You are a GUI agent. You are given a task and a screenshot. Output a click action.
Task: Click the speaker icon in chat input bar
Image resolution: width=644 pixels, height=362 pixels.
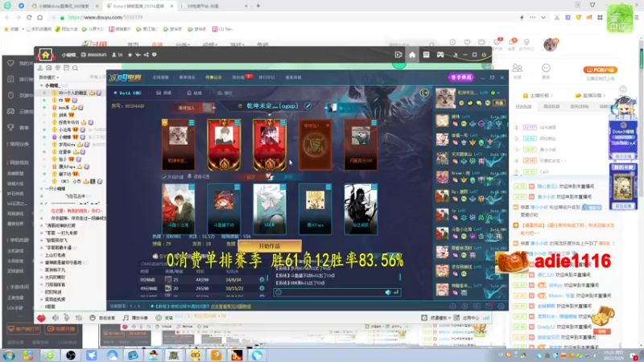tap(388, 292)
